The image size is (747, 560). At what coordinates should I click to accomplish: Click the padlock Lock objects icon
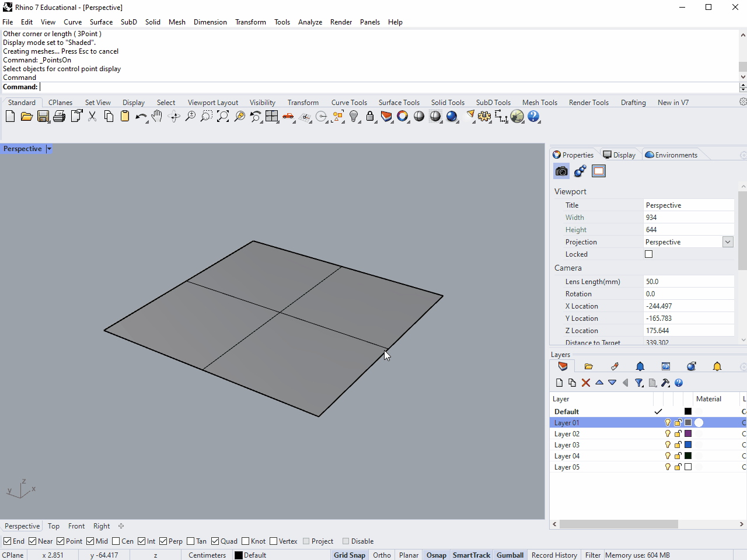pyautogui.click(x=370, y=117)
